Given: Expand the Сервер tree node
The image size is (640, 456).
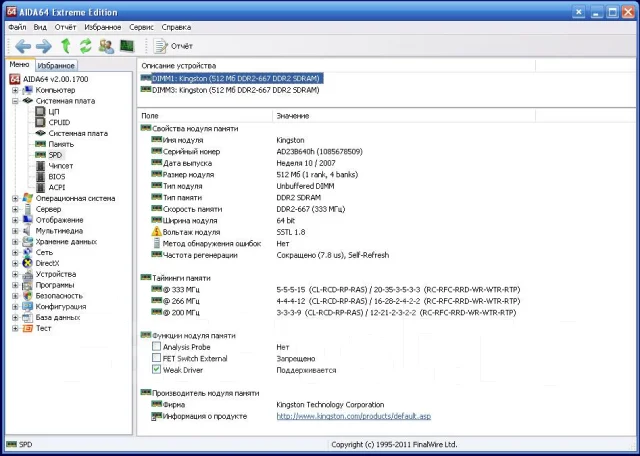Looking at the screenshot, I should [x=15, y=209].
